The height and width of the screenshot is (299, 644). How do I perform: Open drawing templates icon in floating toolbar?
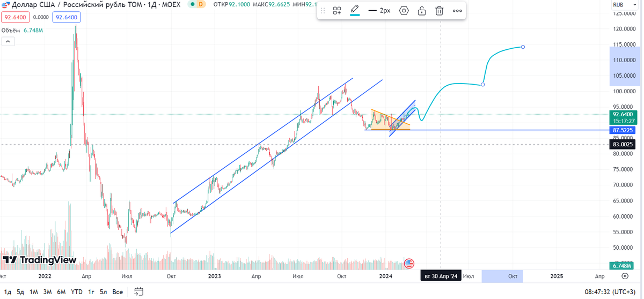(337, 10)
